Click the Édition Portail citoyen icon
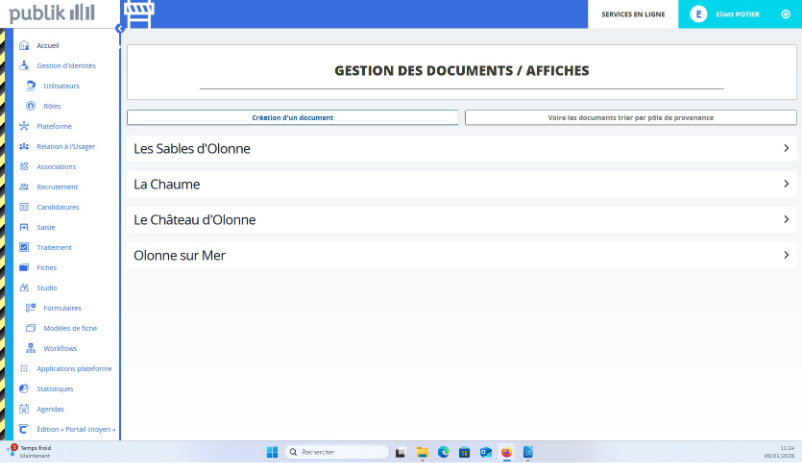 24,429
